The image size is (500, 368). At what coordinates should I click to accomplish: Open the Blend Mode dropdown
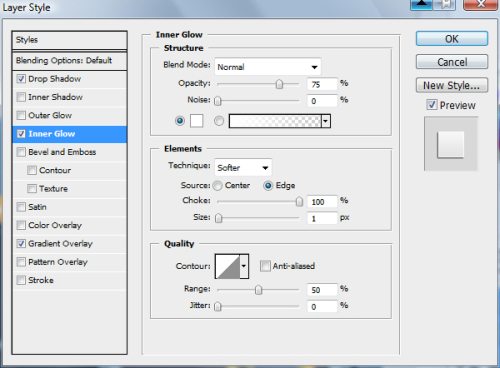pyautogui.click(x=268, y=67)
